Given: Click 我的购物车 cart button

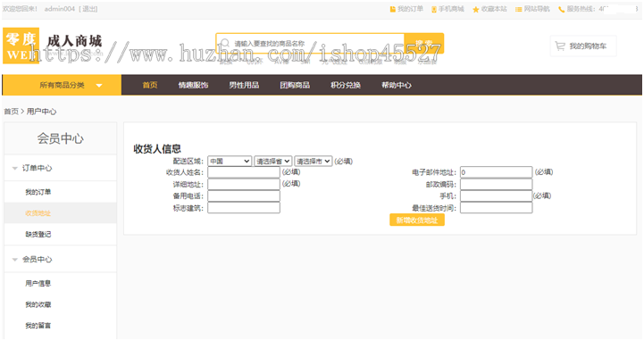Looking at the screenshot, I should coord(583,46).
